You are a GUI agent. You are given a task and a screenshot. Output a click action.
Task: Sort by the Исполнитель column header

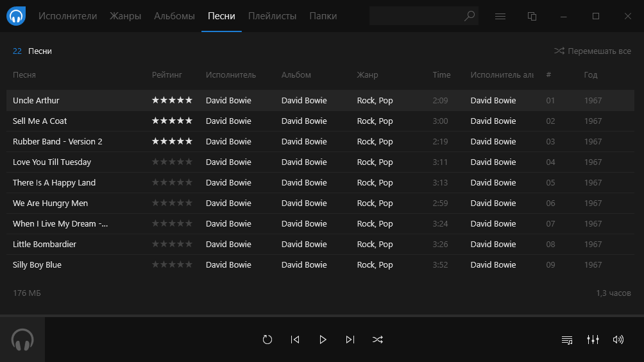point(231,75)
